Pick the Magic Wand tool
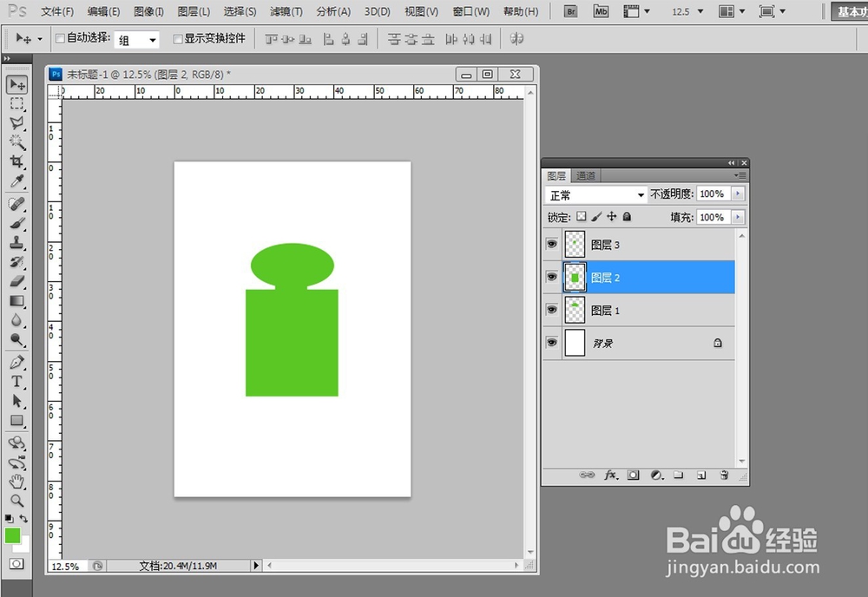Viewport: 868px width, 597px height. pyautogui.click(x=17, y=142)
